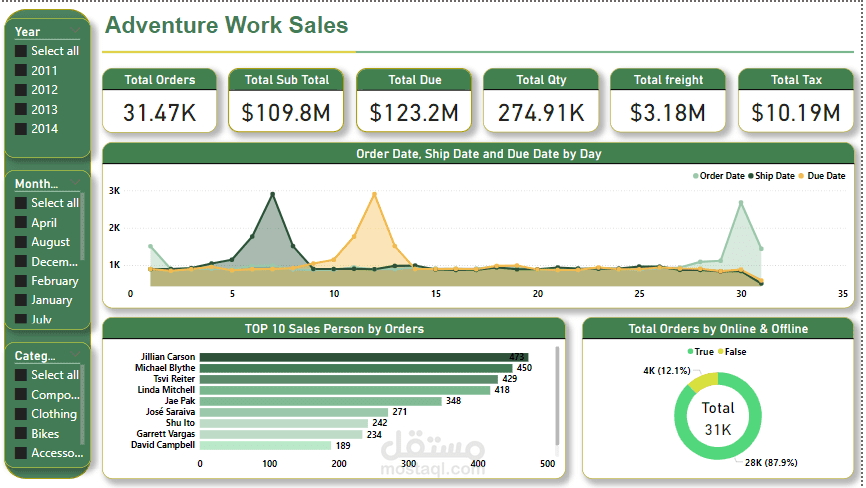Click Tsvi Reiter's bar showing 429

(349, 379)
